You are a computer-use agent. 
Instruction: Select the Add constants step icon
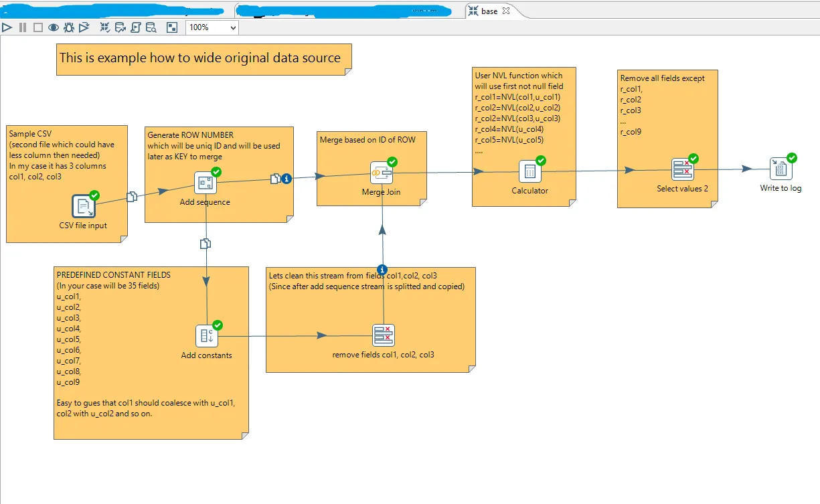pyautogui.click(x=207, y=336)
